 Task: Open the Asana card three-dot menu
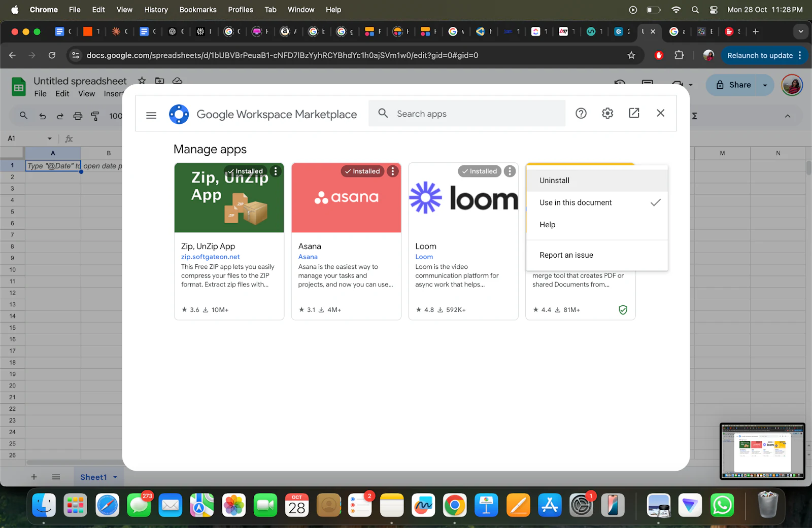(x=393, y=171)
